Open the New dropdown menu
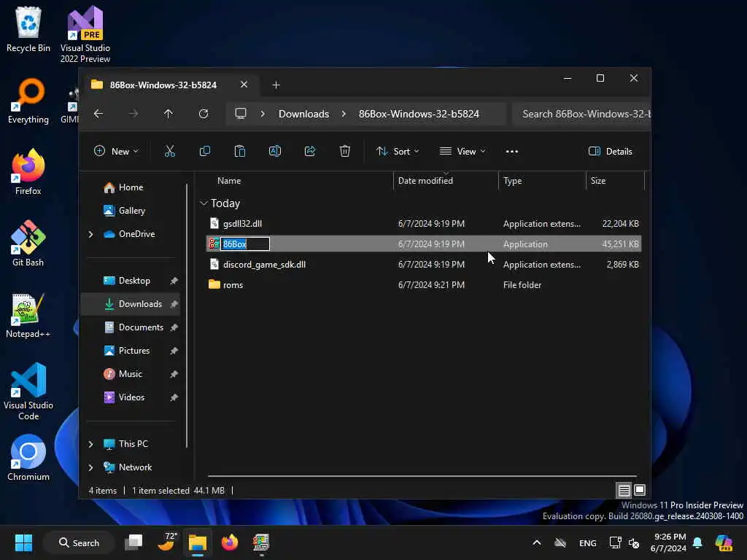 [116, 152]
